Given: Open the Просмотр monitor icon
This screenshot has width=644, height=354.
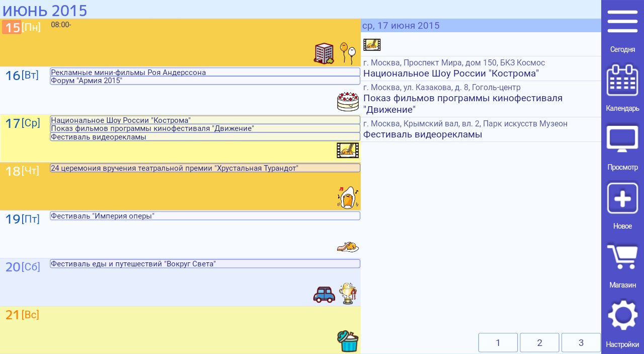Looking at the screenshot, I should point(622,139).
